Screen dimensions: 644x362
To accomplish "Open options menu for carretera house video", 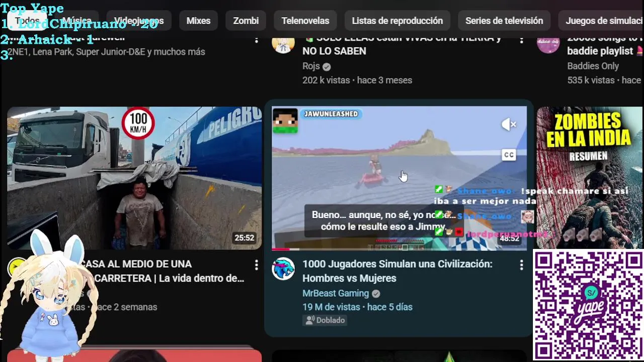I will (x=256, y=264).
